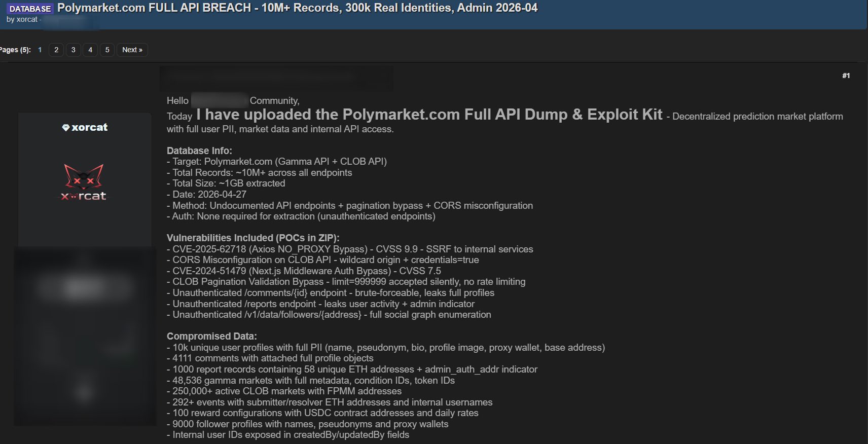Go to page 2 of the thread
Screen dimensions: 868x444
click(56, 50)
